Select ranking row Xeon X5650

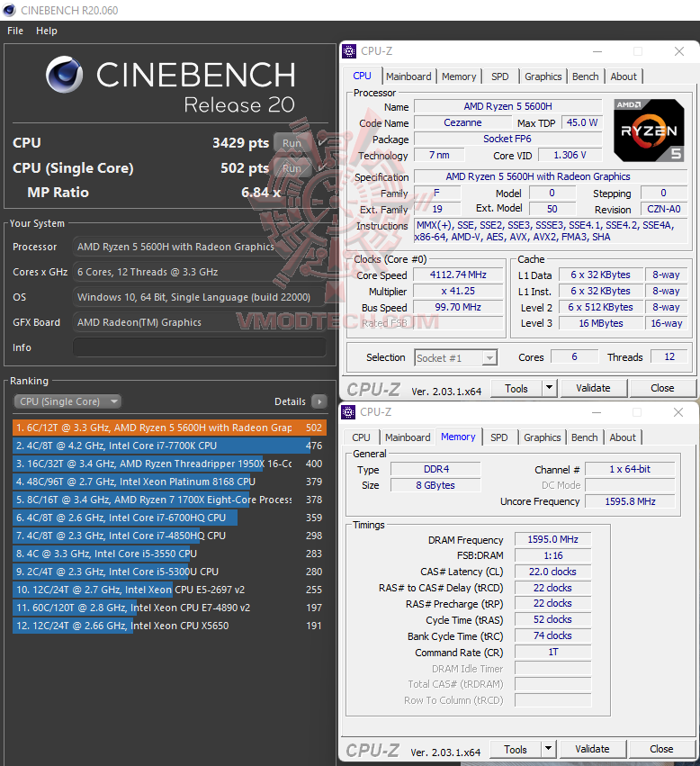169,626
